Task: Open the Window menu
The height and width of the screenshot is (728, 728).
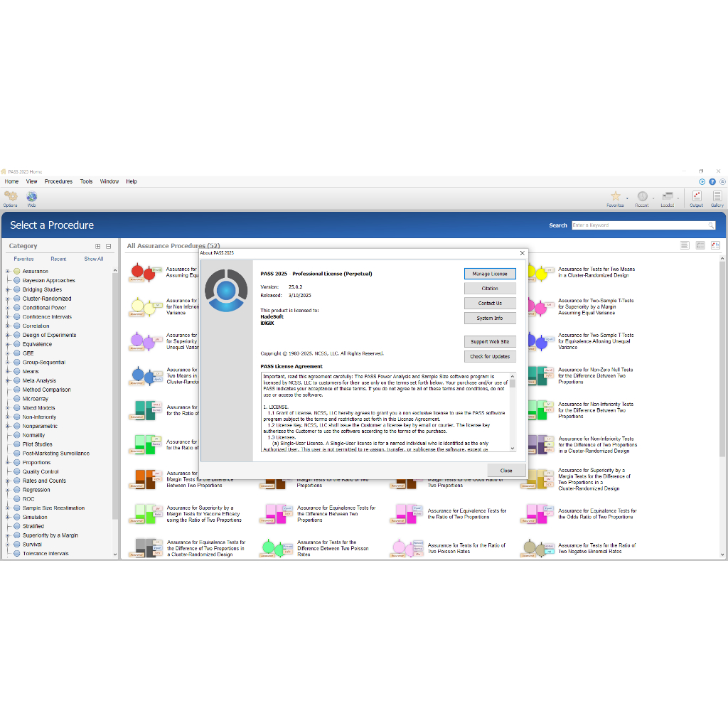Action: (109, 181)
